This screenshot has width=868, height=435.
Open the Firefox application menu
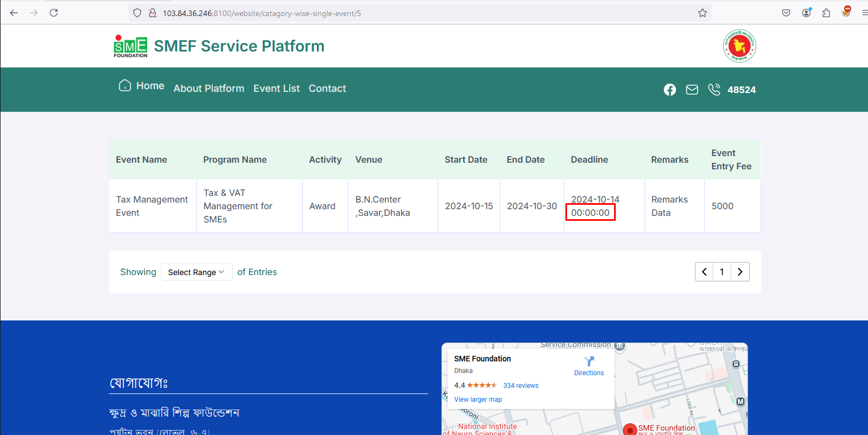(864, 13)
